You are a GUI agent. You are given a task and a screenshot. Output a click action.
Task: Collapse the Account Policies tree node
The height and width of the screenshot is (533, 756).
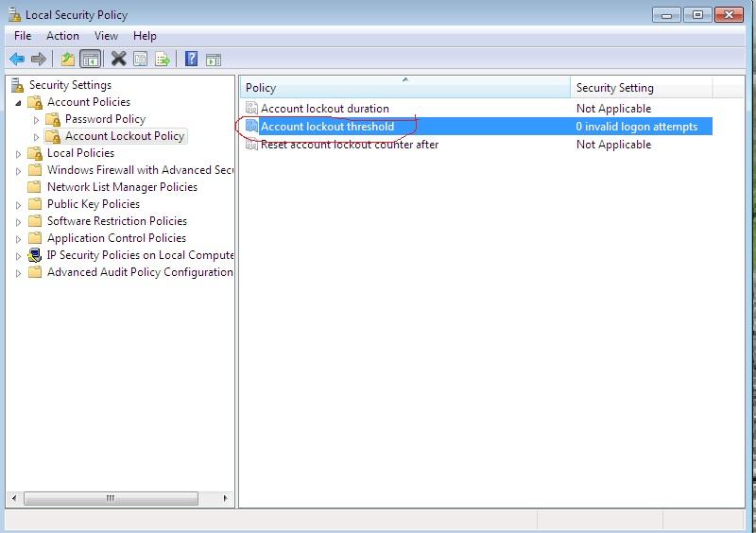click(x=19, y=103)
